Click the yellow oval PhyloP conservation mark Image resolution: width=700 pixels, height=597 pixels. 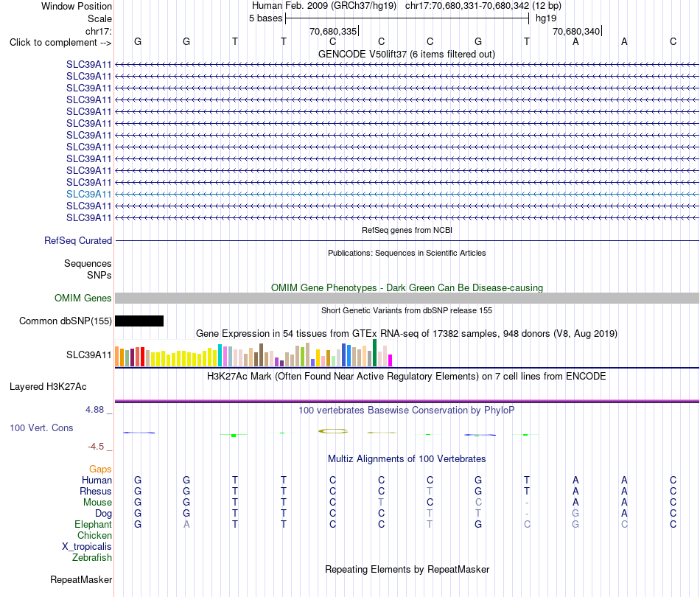(333, 431)
